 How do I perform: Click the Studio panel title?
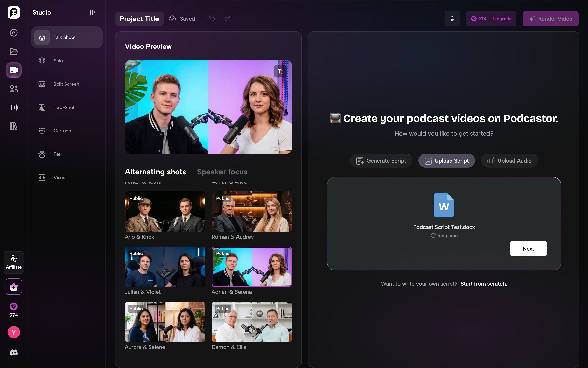tap(42, 12)
